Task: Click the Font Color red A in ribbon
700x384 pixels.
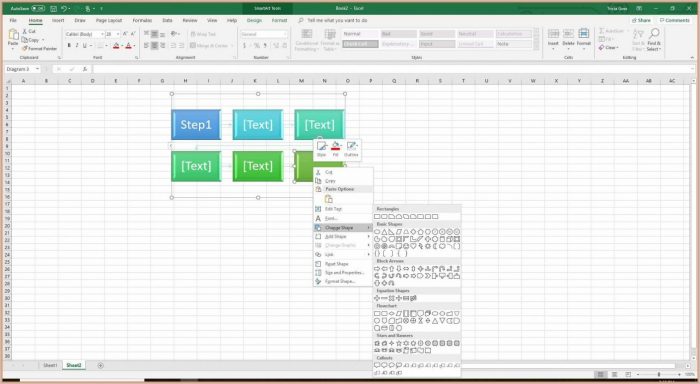Action: coord(129,46)
